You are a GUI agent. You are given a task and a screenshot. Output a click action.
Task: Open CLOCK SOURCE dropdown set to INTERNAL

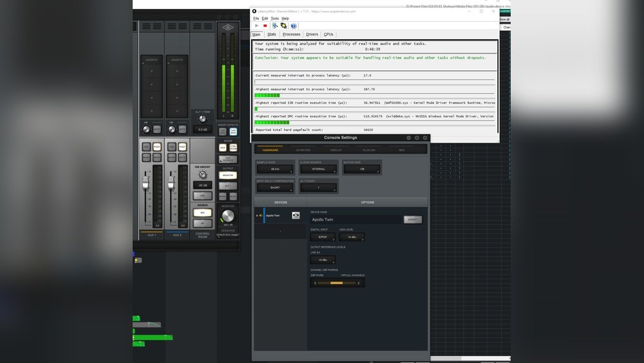coord(318,169)
